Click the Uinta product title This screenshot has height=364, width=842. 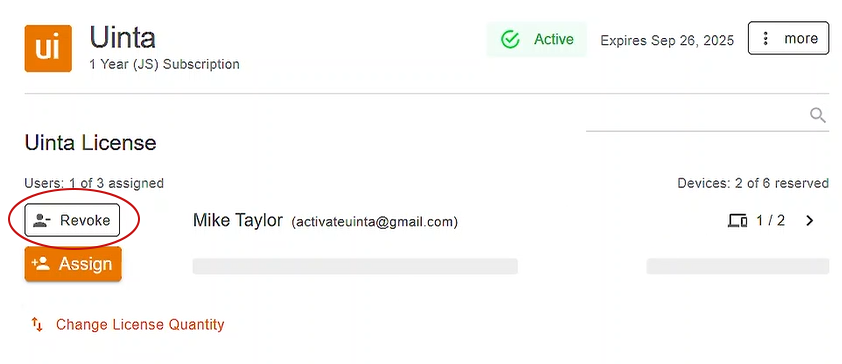click(122, 37)
